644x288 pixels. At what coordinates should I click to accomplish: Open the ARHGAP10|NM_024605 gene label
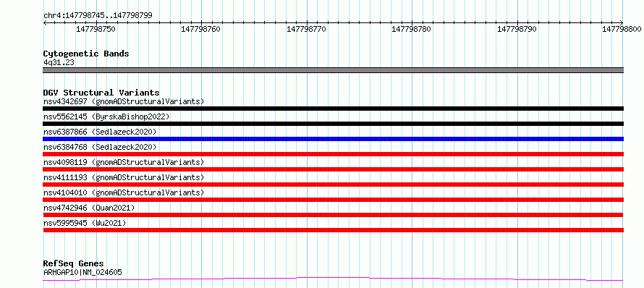[x=82, y=272]
